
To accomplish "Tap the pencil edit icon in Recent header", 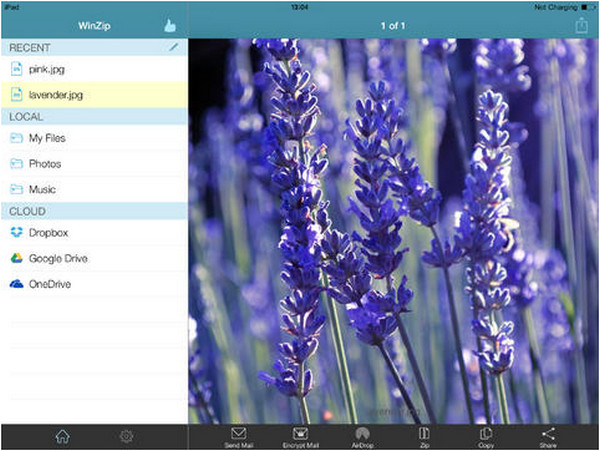I will click(x=174, y=47).
